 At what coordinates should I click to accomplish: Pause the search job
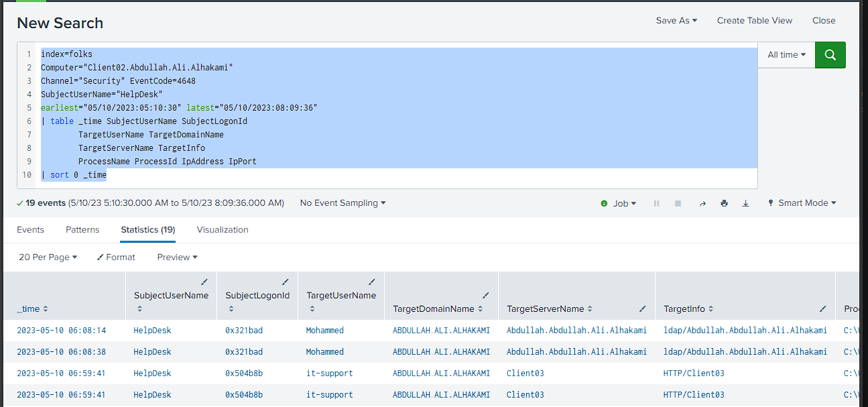pyautogui.click(x=656, y=203)
